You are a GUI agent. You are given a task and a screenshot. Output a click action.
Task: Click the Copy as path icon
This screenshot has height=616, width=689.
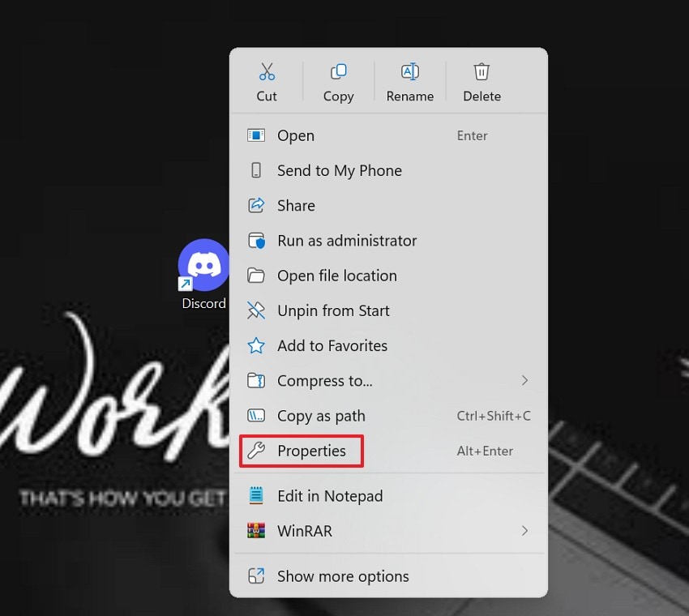coord(255,416)
